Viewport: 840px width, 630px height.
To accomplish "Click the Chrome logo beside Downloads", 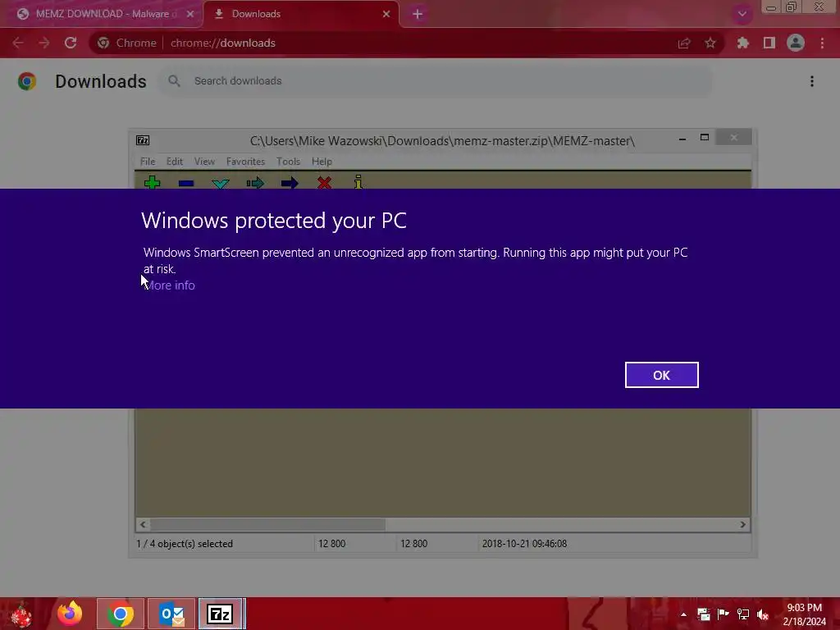I will (27, 81).
